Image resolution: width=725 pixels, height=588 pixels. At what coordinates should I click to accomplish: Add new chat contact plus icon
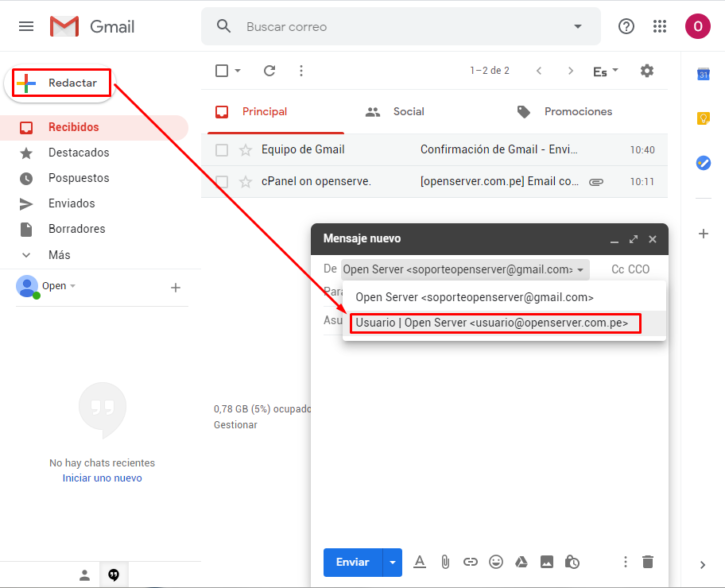(x=175, y=288)
